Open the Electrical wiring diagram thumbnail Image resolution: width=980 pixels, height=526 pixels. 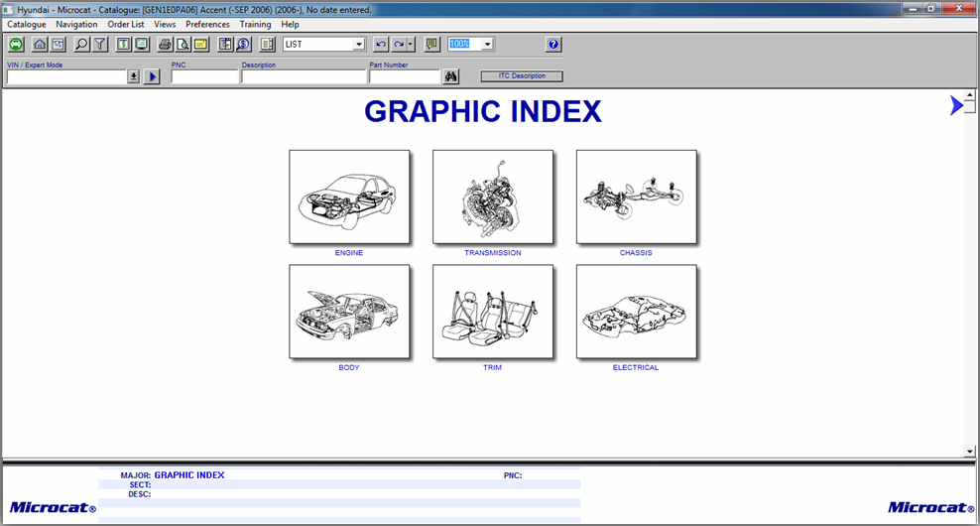pyautogui.click(x=636, y=312)
